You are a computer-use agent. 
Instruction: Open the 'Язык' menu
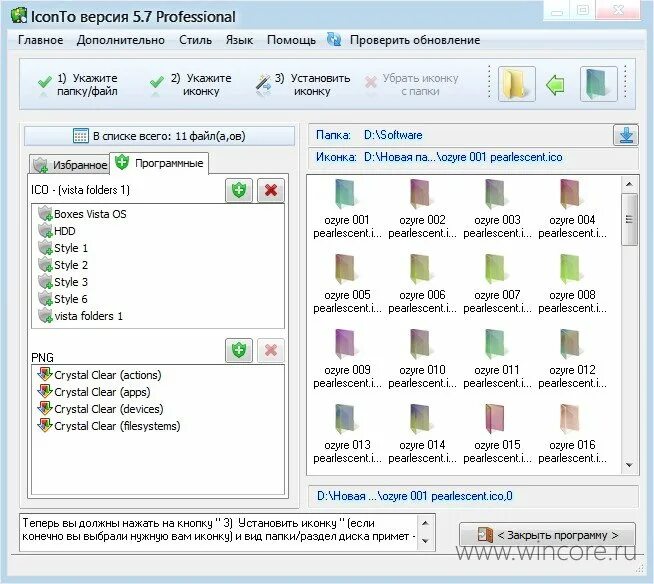click(239, 40)
